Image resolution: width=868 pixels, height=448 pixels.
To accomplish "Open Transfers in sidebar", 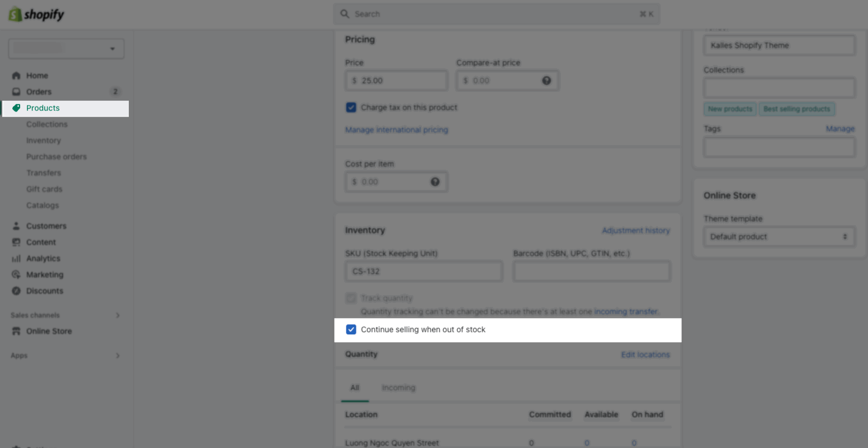I will point(44,173).
